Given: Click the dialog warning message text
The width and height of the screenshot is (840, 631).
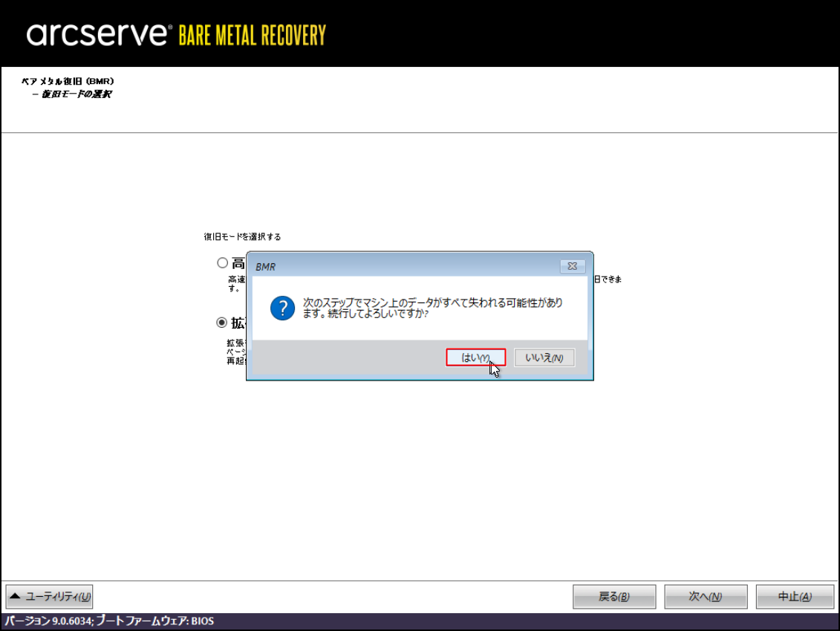Looking at the screenshot, I should (432, 308).
